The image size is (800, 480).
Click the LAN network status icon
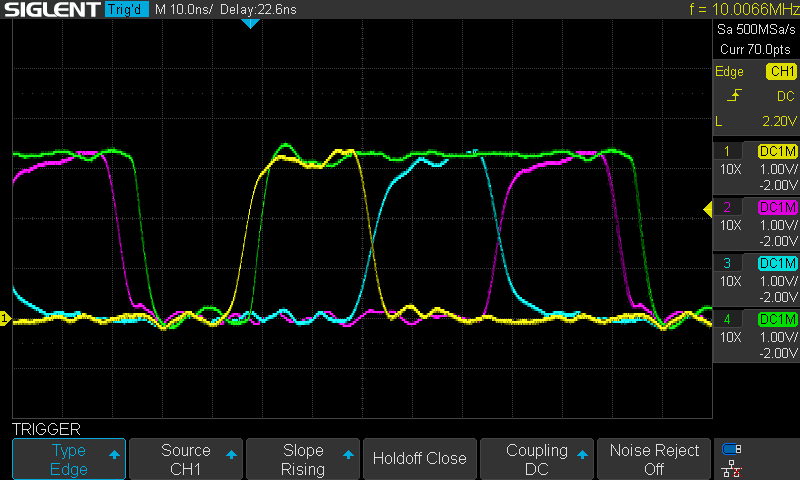click(732, 467)
